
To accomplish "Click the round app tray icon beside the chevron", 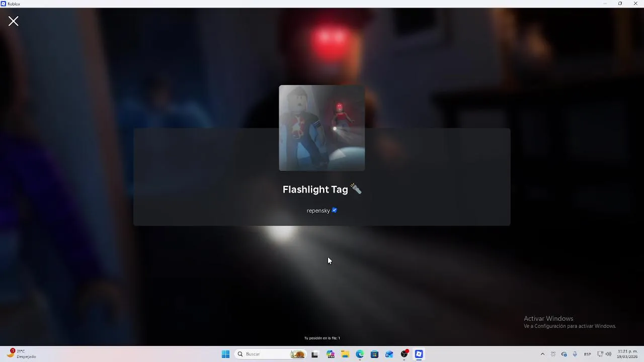I will [x=553, y=354].
